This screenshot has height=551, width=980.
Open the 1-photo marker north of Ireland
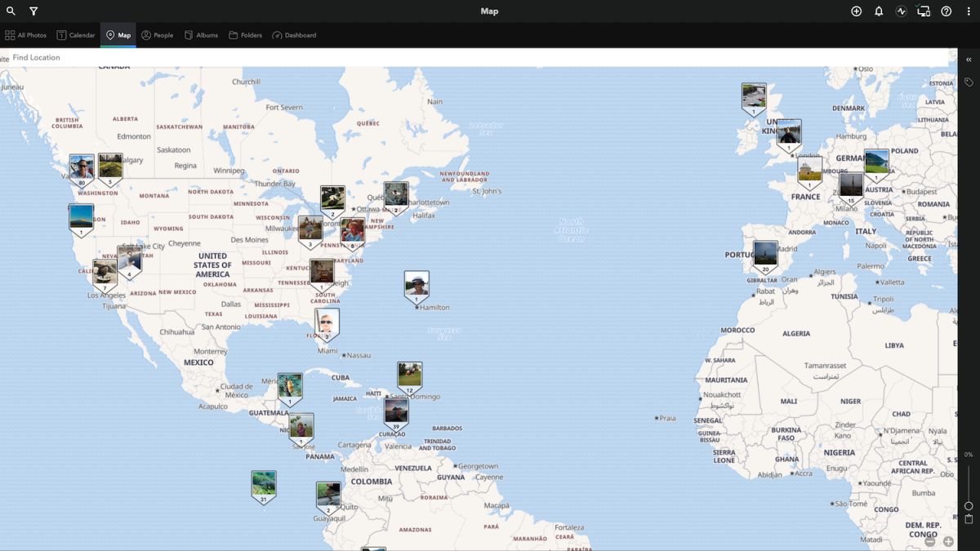click(754, 100)
